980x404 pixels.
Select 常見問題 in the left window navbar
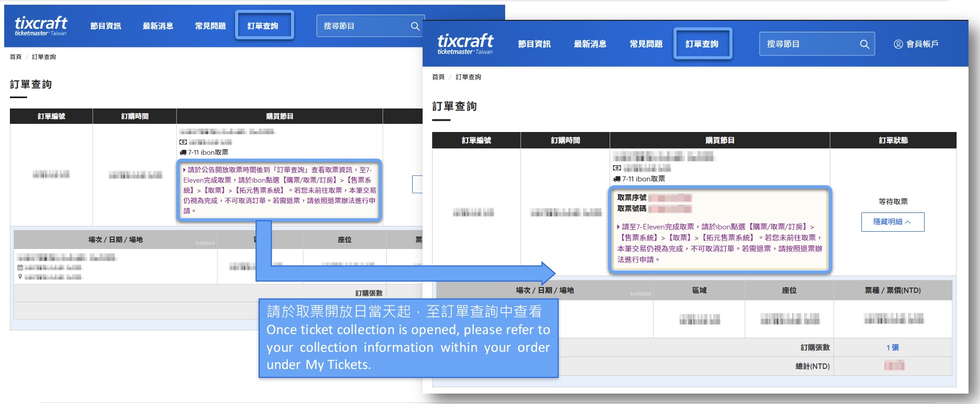[x=210, y=26]
